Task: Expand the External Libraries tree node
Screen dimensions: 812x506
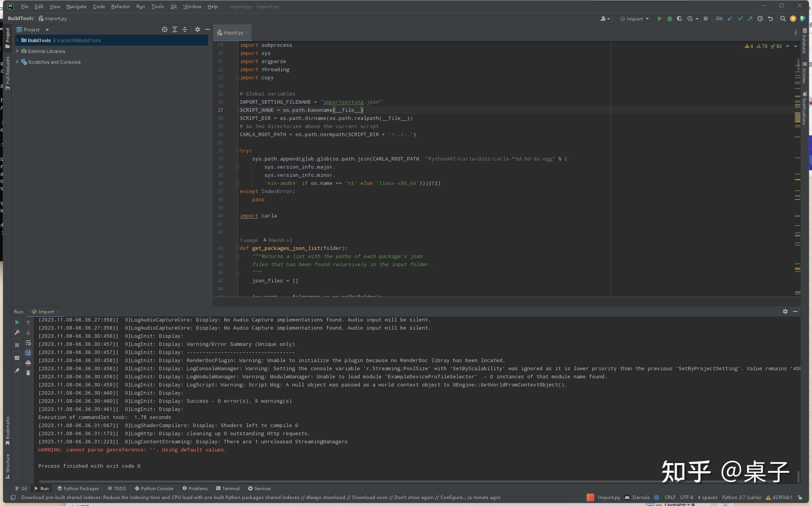Action: [x=17, y=51]
